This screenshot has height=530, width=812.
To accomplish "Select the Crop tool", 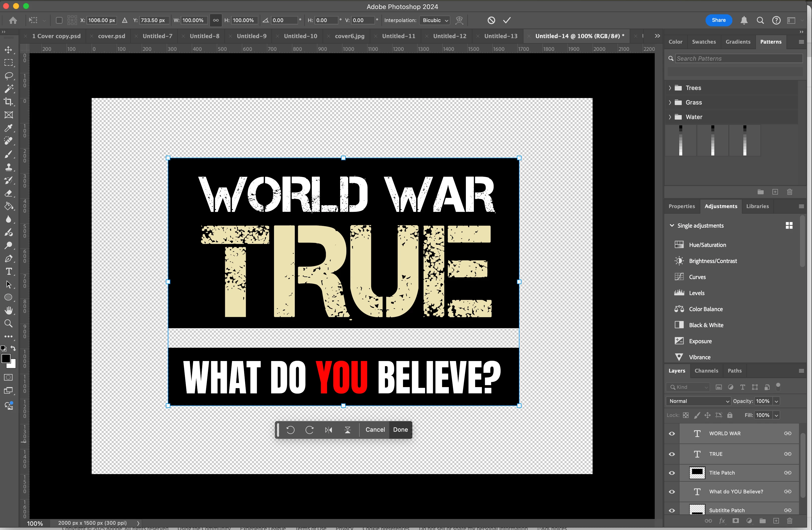I will click(x=9, y=102).
